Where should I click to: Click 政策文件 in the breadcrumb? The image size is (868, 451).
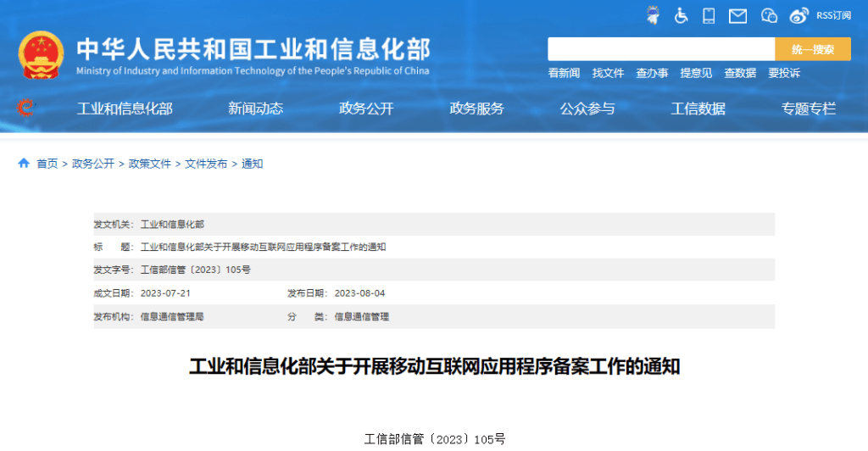149,164
